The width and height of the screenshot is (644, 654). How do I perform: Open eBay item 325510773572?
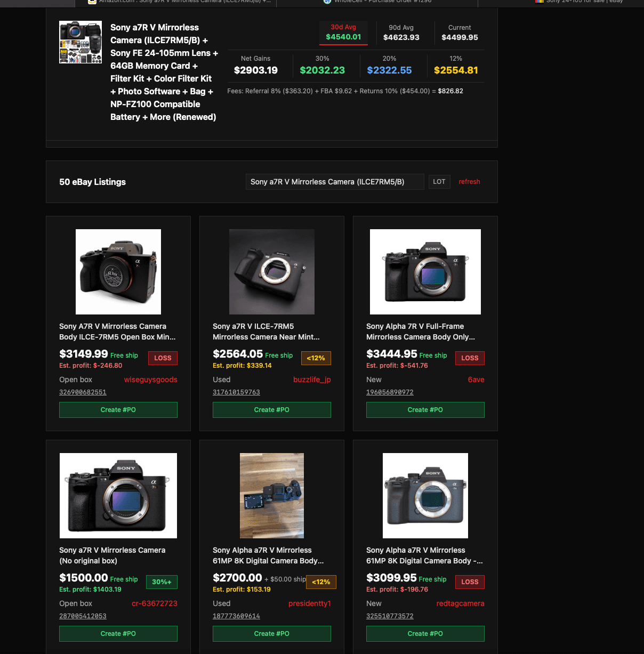390,616
